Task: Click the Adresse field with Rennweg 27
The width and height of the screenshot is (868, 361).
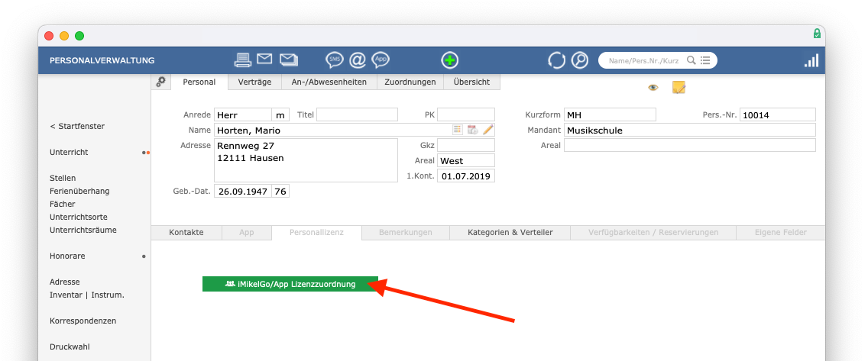Action: 306,160
